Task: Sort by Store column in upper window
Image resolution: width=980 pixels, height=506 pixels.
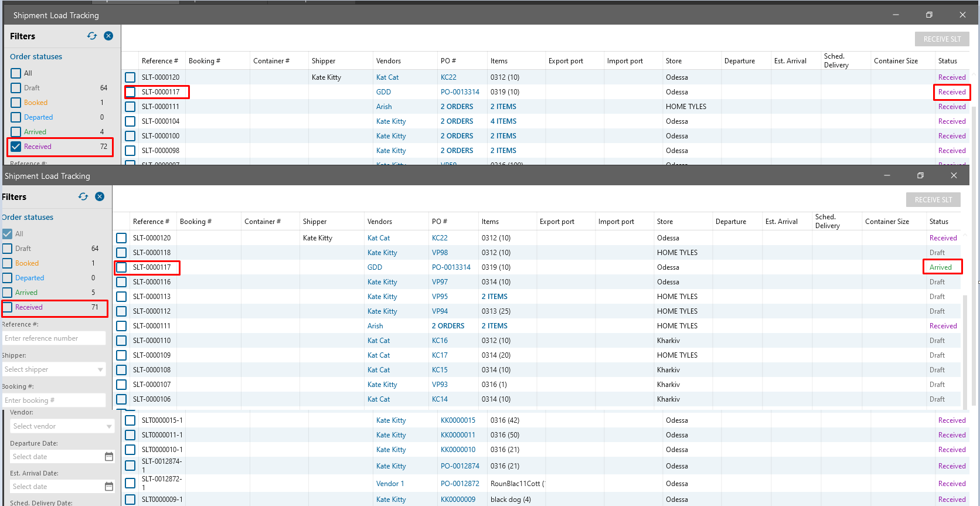Action: [x=673, y=61]
